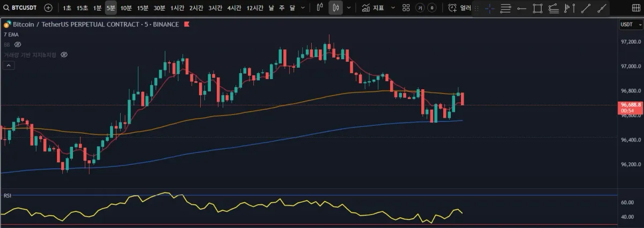Click the add symbol plus icon
644x228 pixels.
(48, 8)
